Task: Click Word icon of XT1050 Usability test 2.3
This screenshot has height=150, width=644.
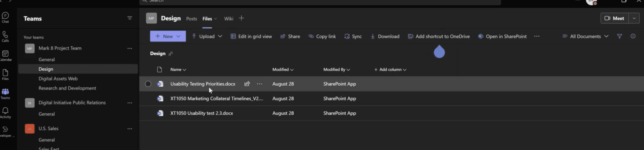Action: pyautogui.click(x=160, y=113)
